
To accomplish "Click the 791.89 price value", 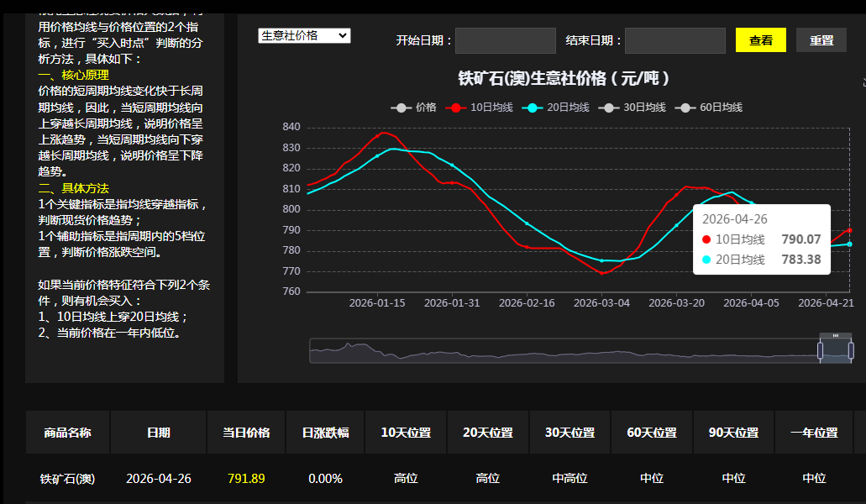I will point(246,479).
